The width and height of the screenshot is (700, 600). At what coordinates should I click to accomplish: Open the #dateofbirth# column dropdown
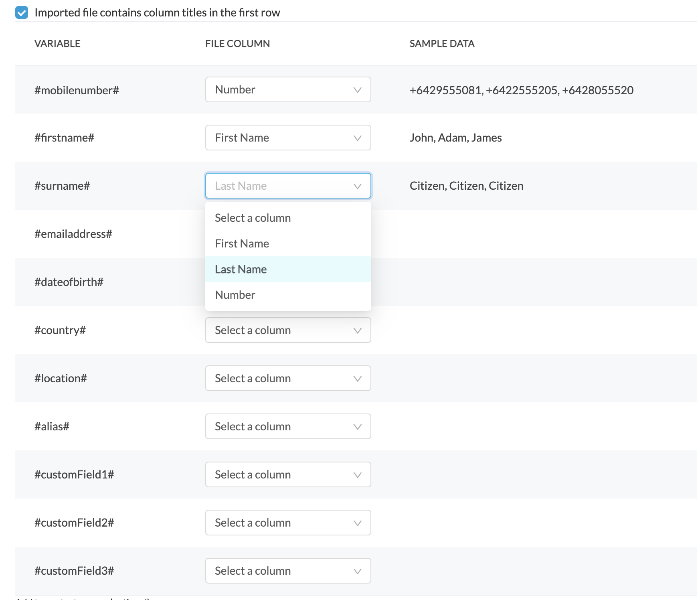[x=288, y=282]
